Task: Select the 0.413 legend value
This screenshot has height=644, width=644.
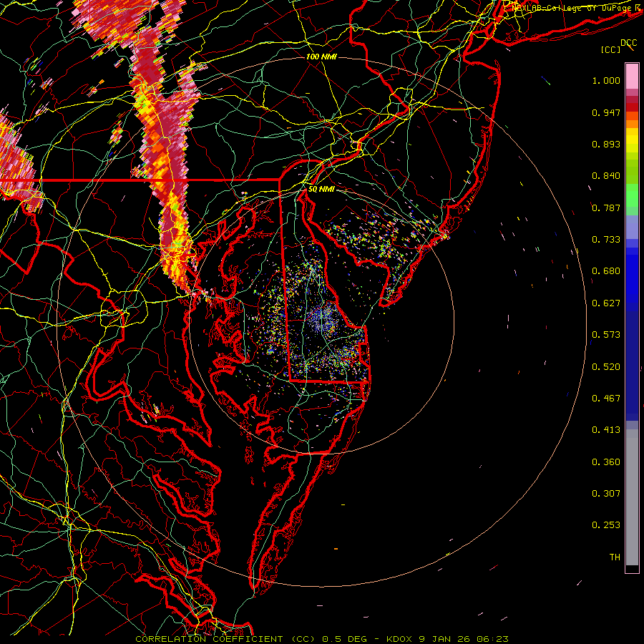Action: (x=606, y=430)
